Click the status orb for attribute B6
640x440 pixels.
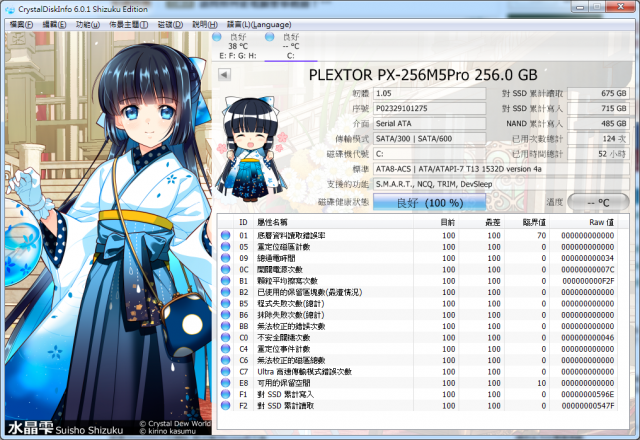pyautogui.click(x=225, y=315)
